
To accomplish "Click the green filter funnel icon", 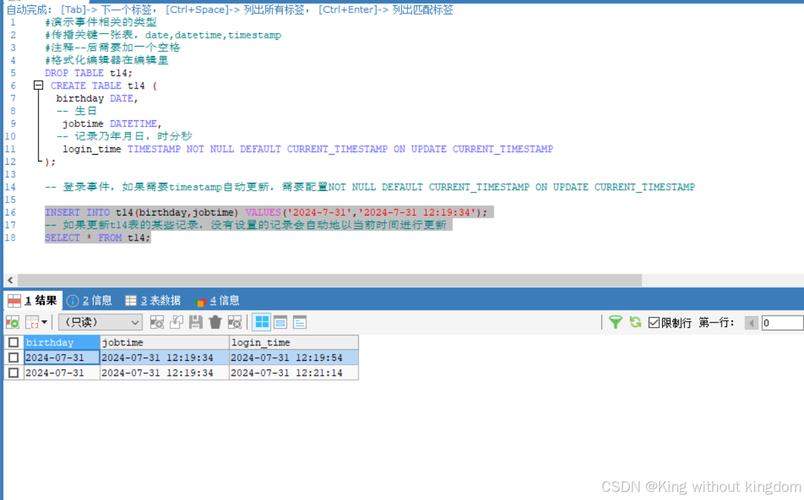I will click(615, 322).
